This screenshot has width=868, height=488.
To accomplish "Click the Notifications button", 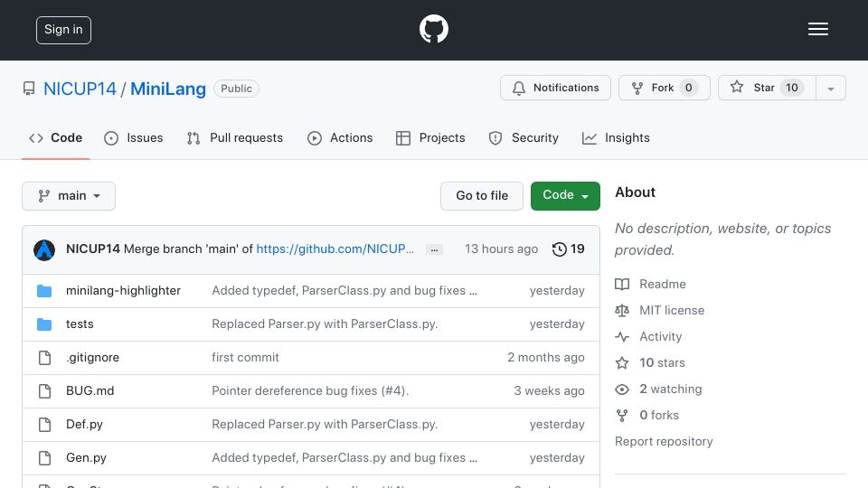I will coord(555,88).
